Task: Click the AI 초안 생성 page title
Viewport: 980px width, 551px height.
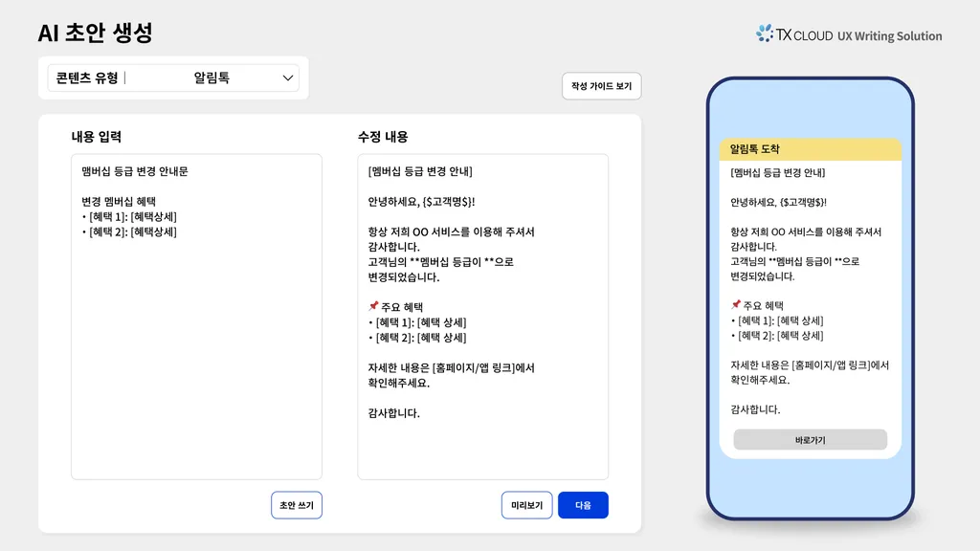Action: pyautogui.click(x=95, y=33)
